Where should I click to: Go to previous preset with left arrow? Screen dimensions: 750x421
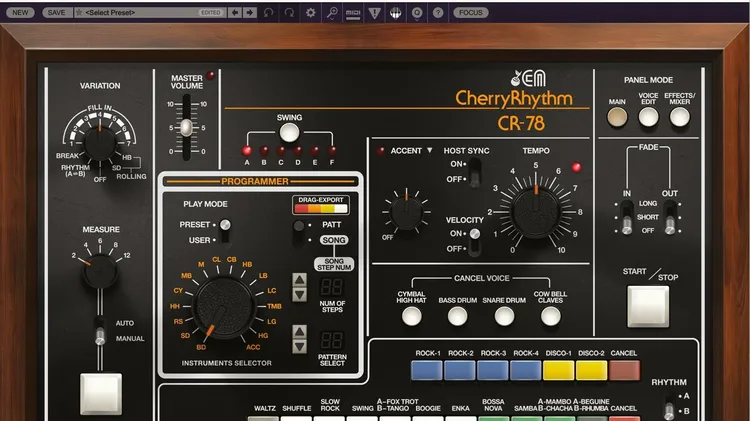click(x=235, y=12)
